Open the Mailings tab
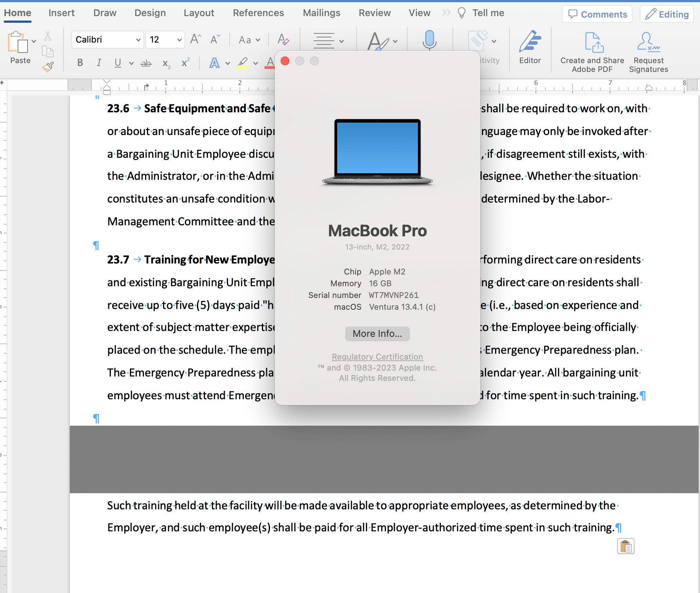This screenshot has width=700, height=593. (321, 13)
